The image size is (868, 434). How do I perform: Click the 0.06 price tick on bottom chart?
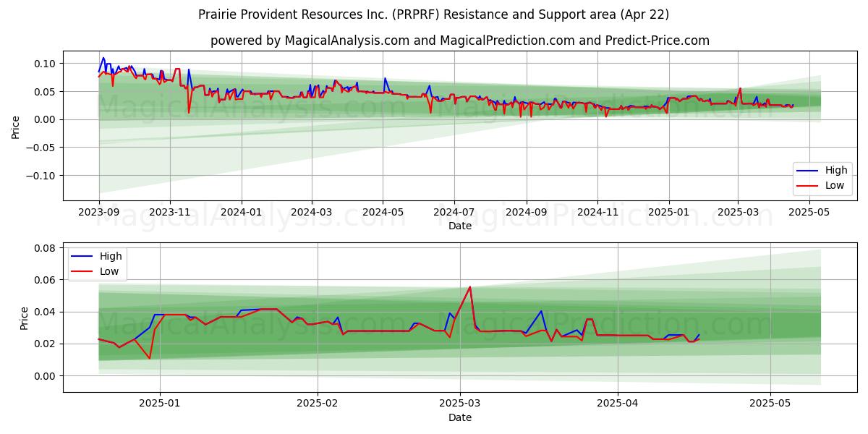point(46,280)
